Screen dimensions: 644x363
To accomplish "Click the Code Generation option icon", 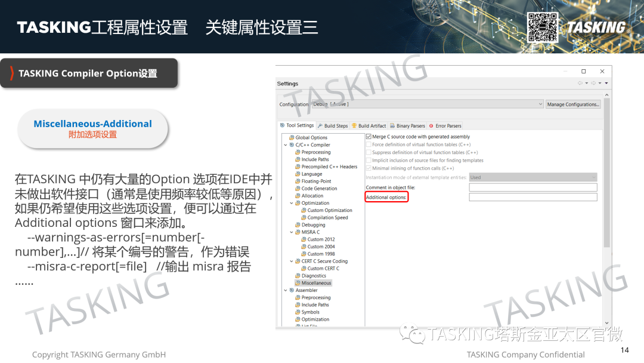I will coord(298,189).
